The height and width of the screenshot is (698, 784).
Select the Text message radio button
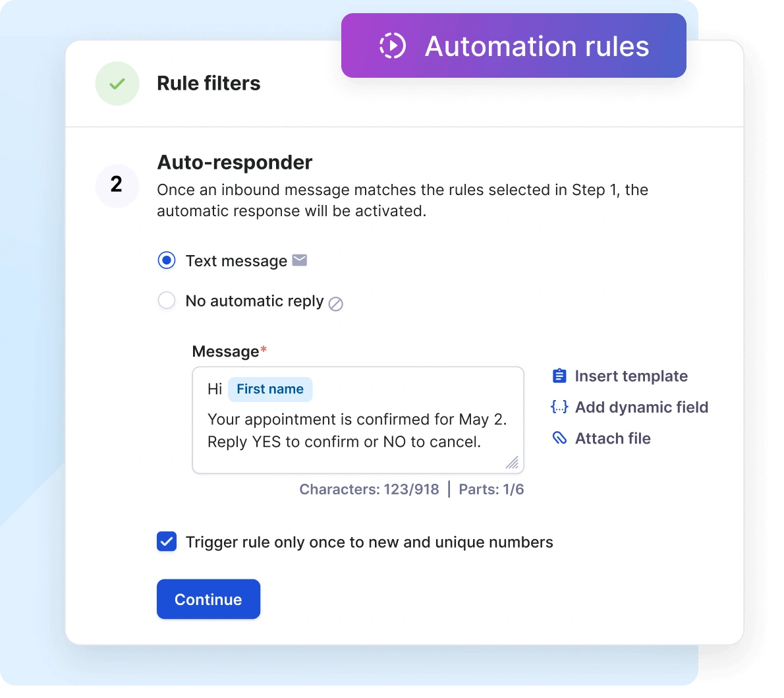[167, 260]
